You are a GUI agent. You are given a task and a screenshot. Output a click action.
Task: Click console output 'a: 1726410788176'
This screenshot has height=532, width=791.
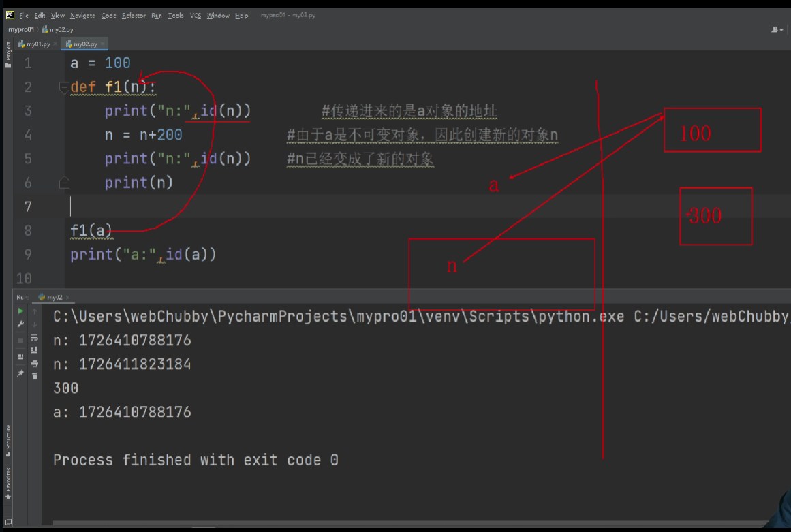click(x=122, y=413)
